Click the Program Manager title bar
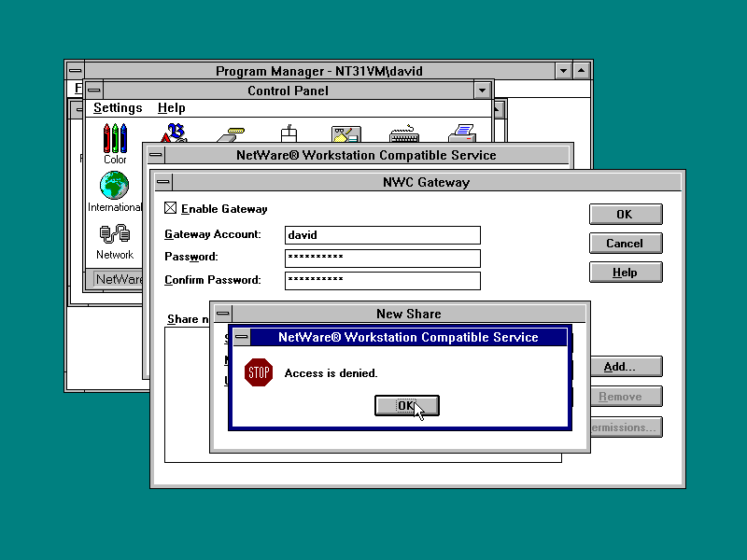This screenshot has height=560, width=747. click(x=319, y=71)
